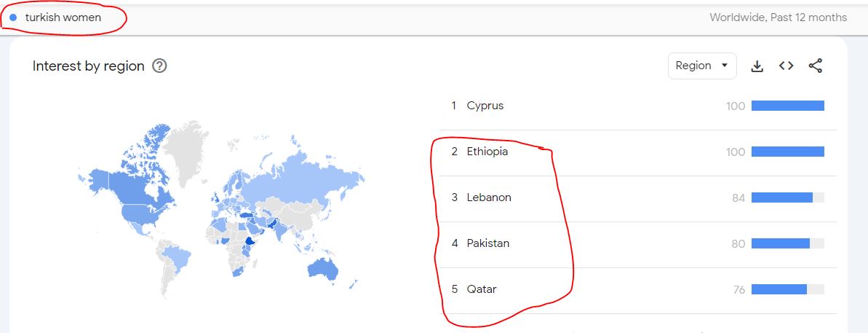This screenshot has width=868, height=333.
Task: Select Cyprus in the ranking list
Action: point(485,106)
